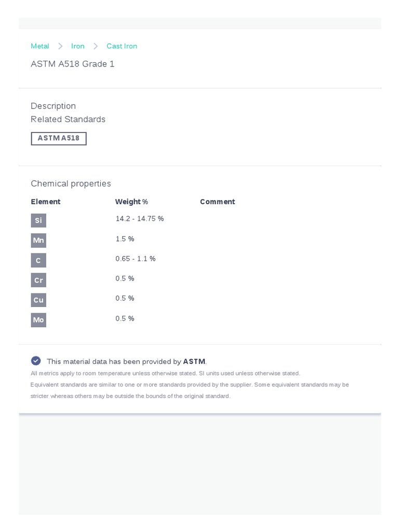Select the C element badge

[38, 260]
